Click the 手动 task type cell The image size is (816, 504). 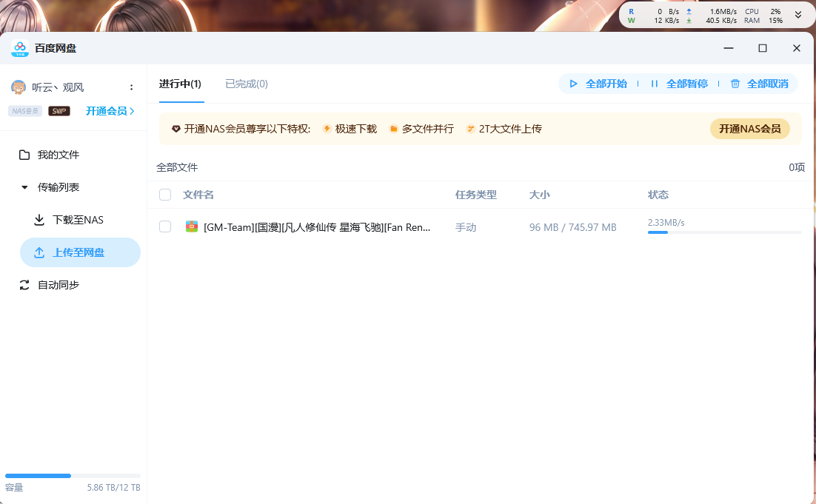[466, 227]
